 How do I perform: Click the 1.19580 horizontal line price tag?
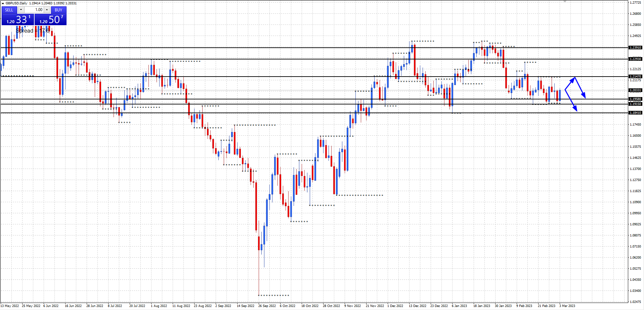tap(635, 99)
